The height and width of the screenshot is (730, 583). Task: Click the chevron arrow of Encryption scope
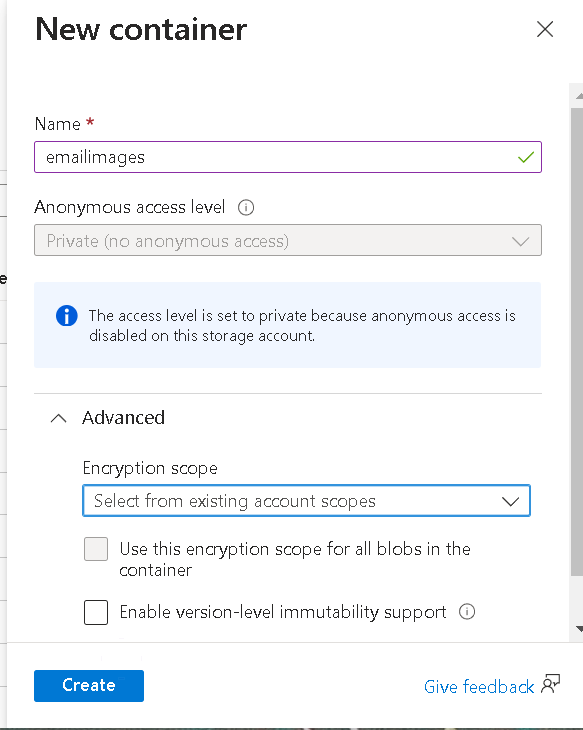(510, 501)
